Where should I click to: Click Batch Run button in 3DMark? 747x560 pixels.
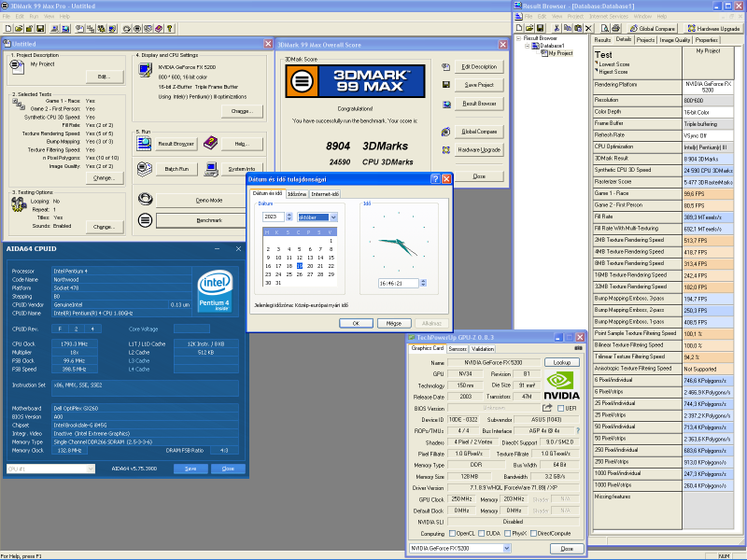[x=176, y=169]
